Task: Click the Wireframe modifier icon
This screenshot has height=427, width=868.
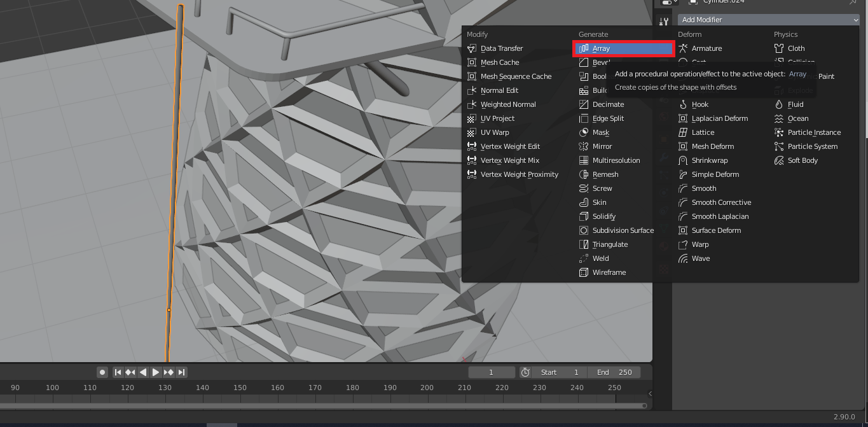Action: coord(584,272)
